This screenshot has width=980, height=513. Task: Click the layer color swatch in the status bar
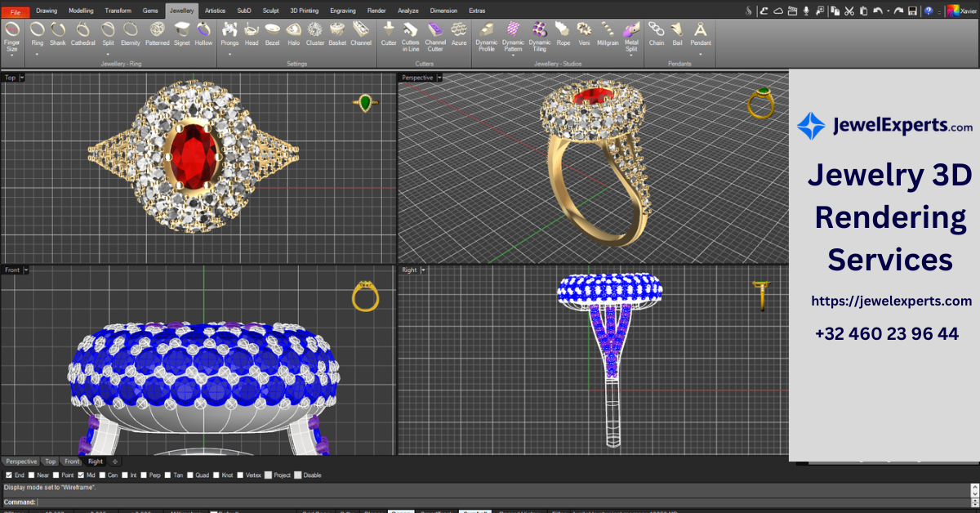(x=213, y=510)
